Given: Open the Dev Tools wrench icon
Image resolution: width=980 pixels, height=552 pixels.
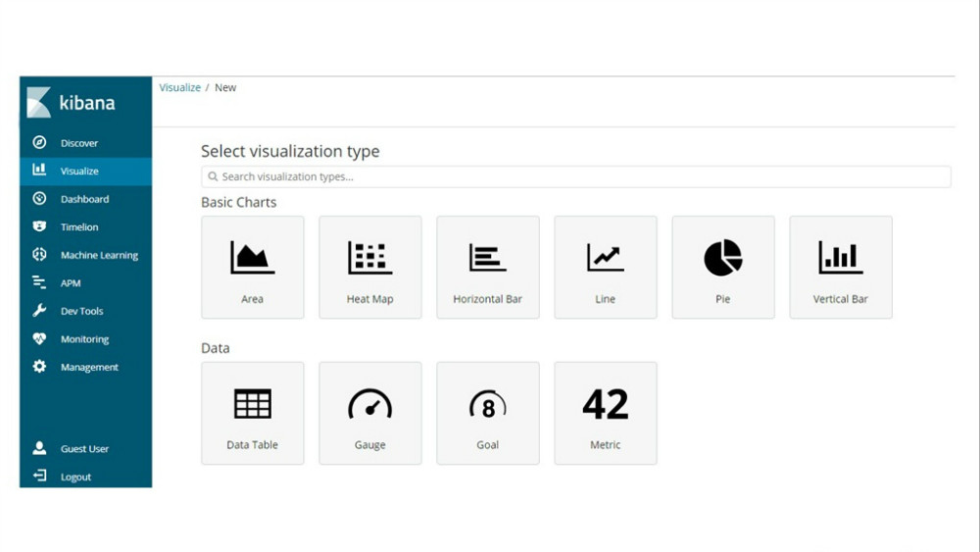Looking at the screenshot, I should pyautogui.click(x=39, y=311).
